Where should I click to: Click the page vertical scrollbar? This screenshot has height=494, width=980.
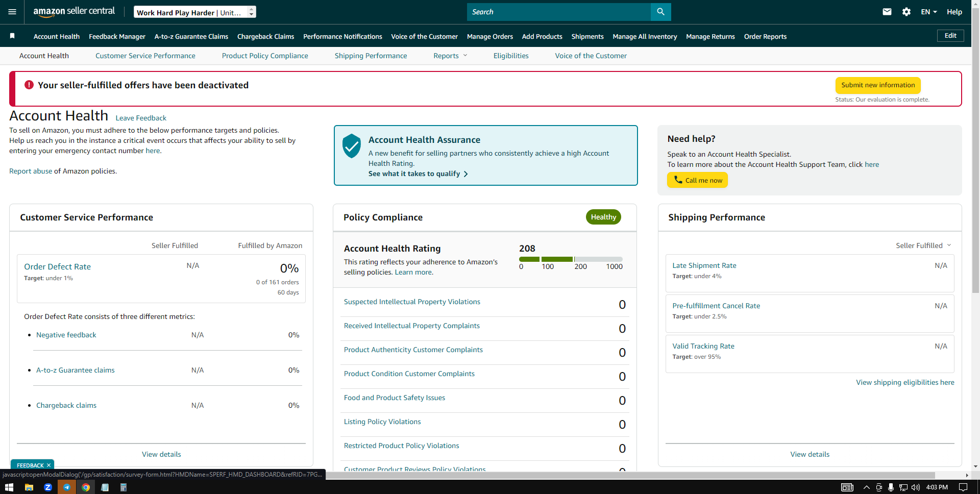tap(975, 151)
